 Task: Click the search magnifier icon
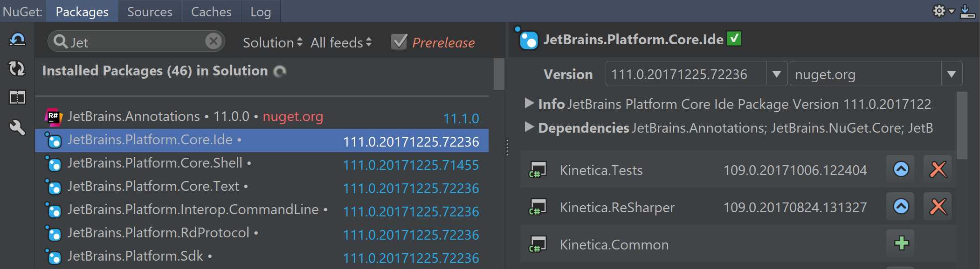[x=61, y=42]
